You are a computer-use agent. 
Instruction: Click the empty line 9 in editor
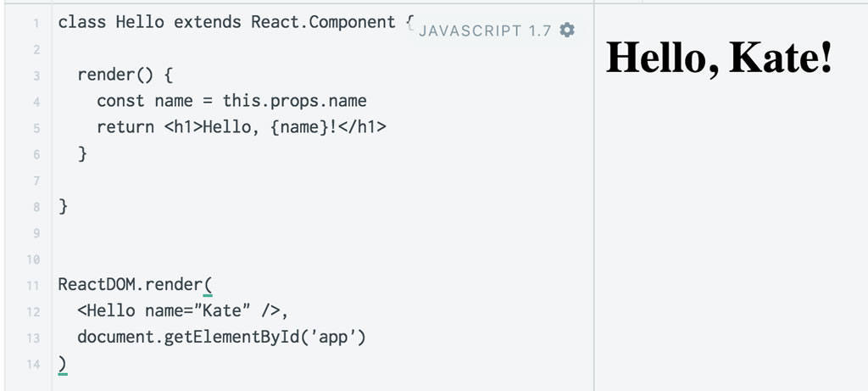point(322,233)
